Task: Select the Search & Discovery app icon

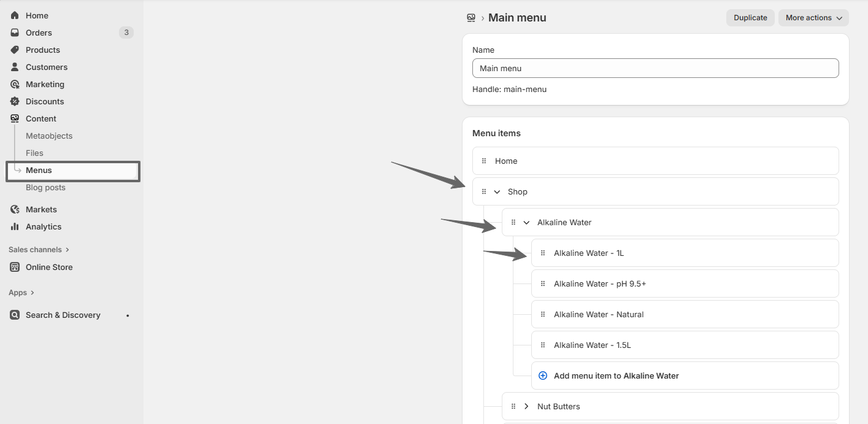Action: [x=14, y=315]
